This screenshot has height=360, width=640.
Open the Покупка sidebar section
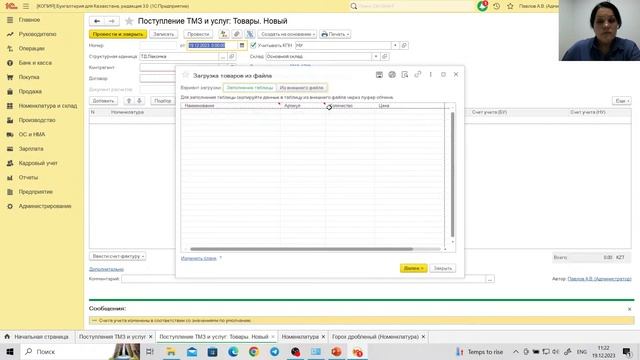tap(29, 77)
